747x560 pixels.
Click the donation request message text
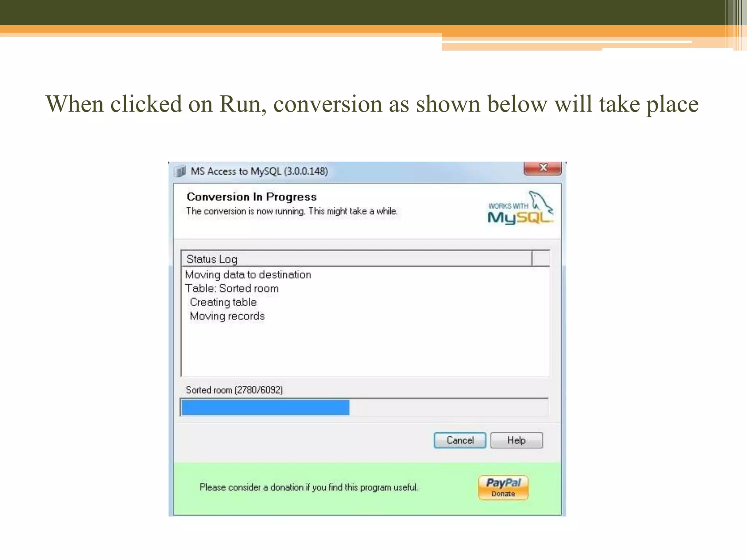pyautogui.click(x=309, y=487)
